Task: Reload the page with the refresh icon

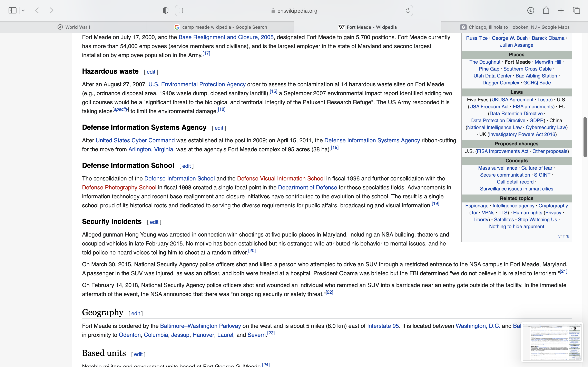Action: [x=408, y=10]
